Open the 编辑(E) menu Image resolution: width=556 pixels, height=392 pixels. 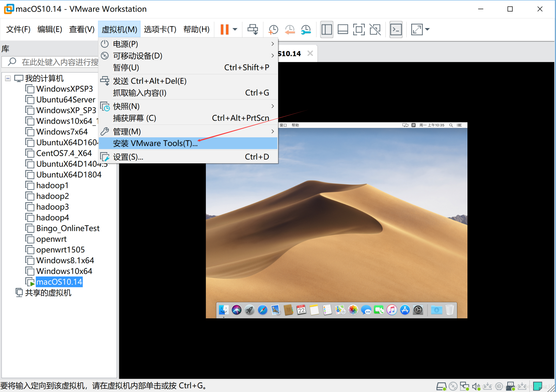point(50,29)
